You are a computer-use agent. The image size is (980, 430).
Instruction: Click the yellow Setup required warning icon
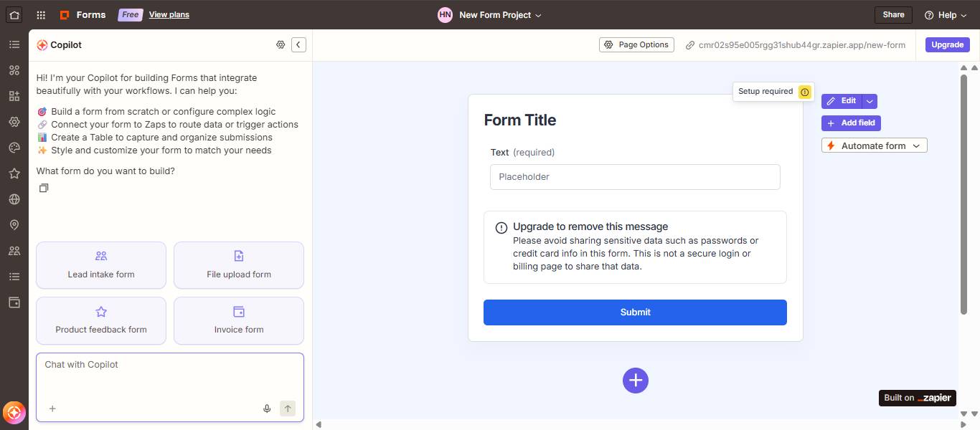click(805, 92)
